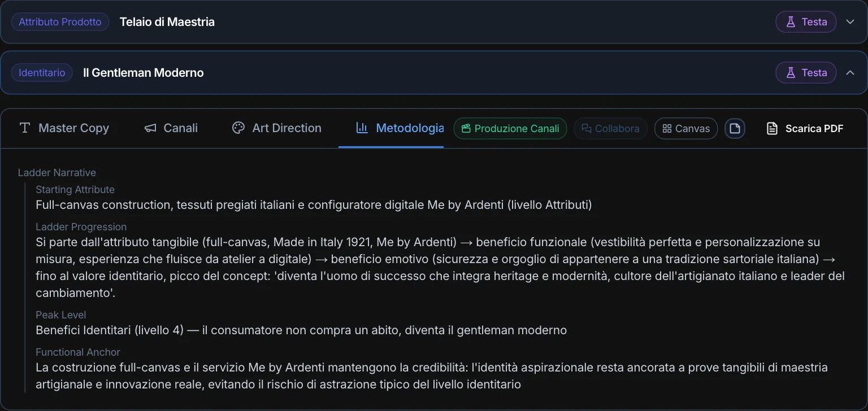Click the Ladder Narrative heading
The image size is (868, 411).
coord(57,173)
